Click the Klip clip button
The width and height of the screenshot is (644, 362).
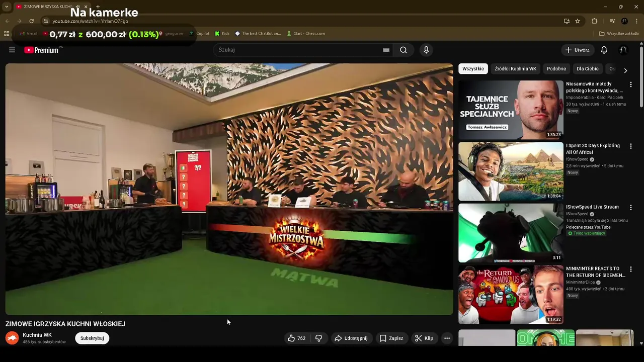click(x=424, y=338)
